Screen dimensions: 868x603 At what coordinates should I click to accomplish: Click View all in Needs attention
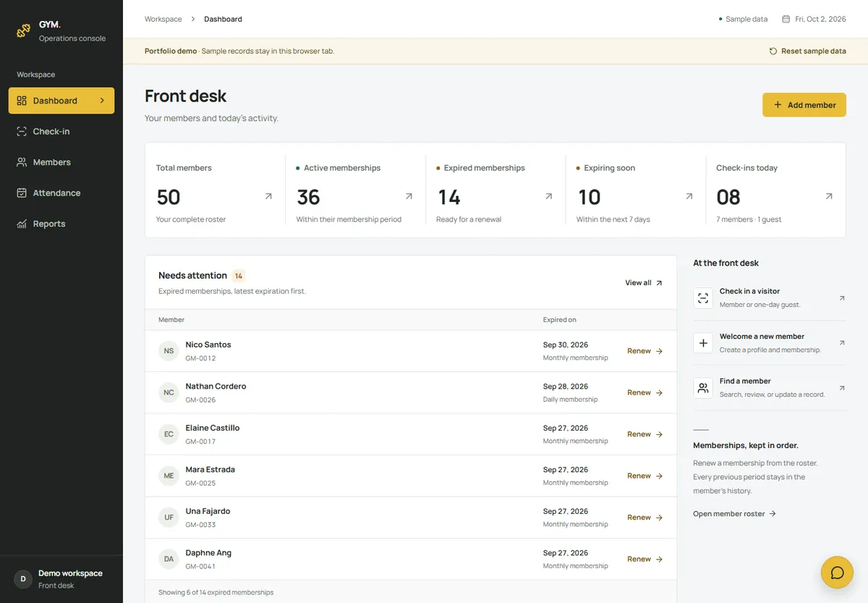[x=644, y=283]
